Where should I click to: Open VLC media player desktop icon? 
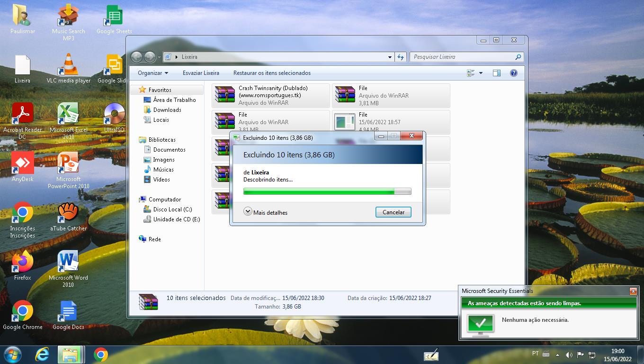tap(69, 65)
